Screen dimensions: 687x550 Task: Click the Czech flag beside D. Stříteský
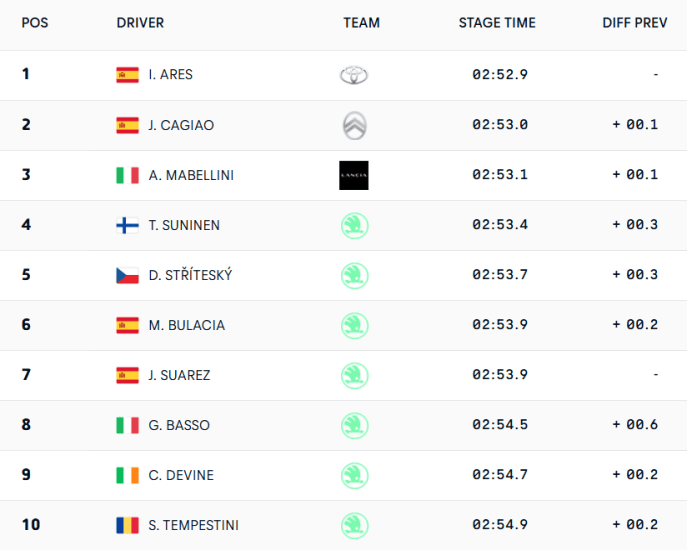[127, 276]
